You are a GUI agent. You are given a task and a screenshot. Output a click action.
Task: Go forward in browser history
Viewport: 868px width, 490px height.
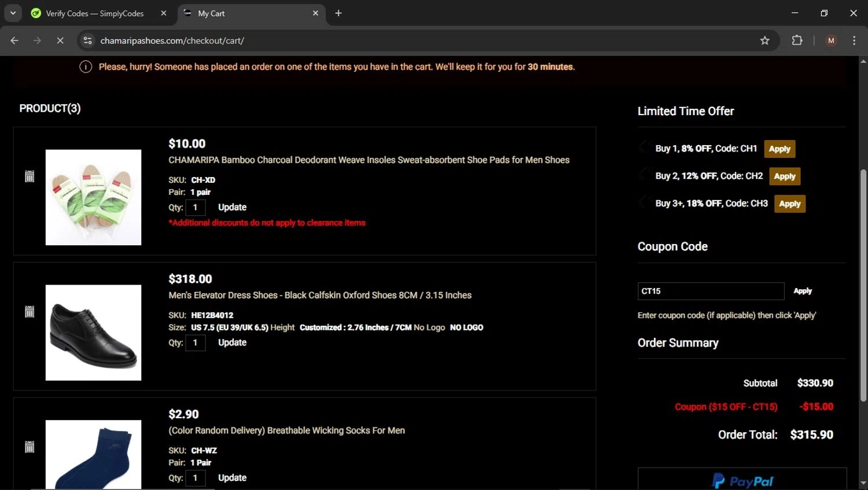click(37, 40)
